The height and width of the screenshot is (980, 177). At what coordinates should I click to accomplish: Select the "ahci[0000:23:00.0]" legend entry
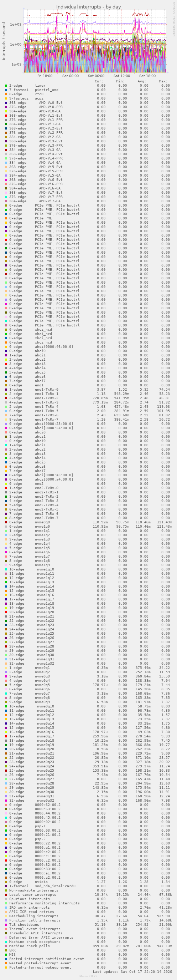click(54, 424)
